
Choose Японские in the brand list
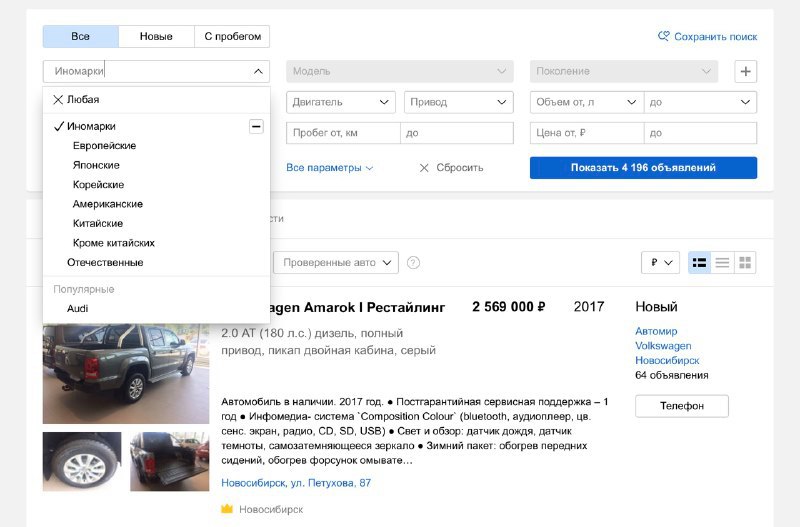[x=156, y=165]
